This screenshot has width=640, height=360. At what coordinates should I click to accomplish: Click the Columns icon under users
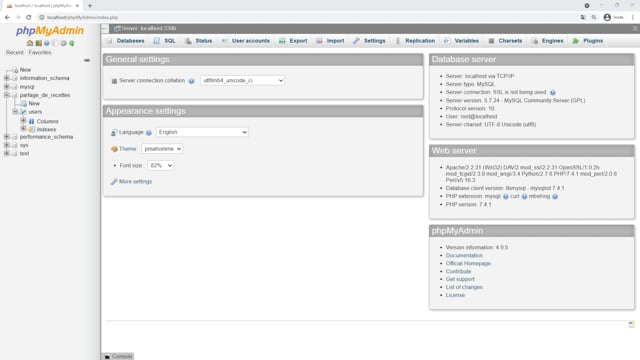[x=31, y=121]
